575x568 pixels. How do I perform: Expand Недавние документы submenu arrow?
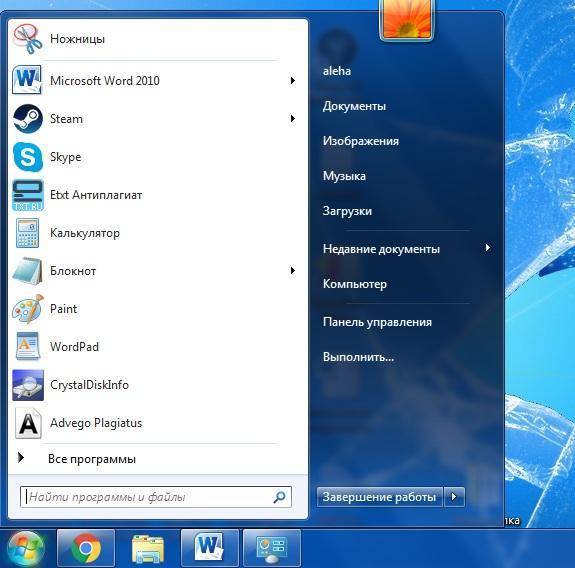coord(488,248)
